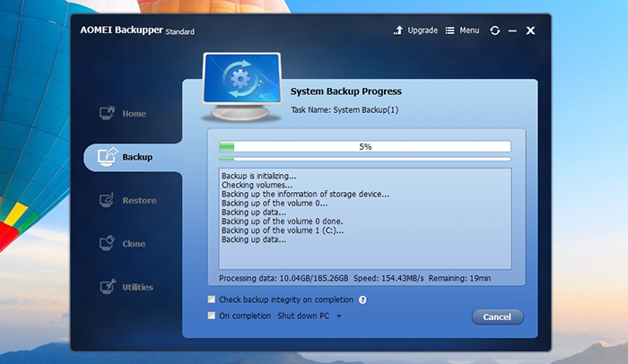Click the Backup sidebar icon
Screen dimensions: 628x364
(x=108, y=157)
